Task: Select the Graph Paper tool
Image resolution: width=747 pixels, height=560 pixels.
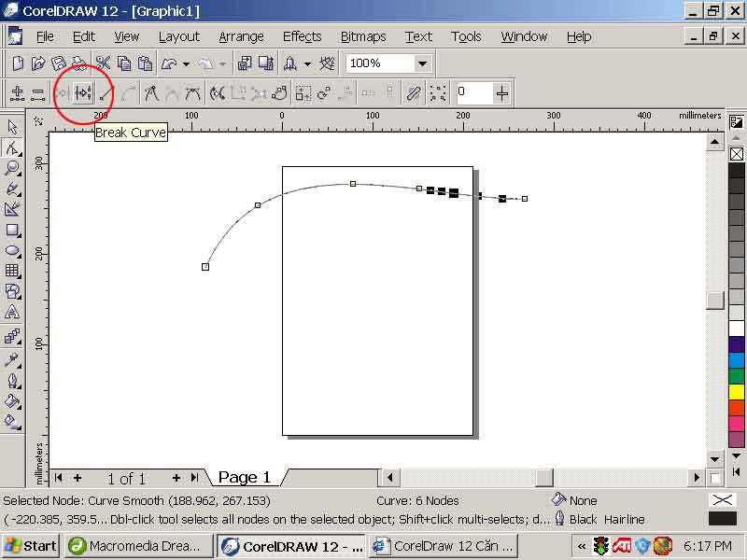Action: pyautogui.click(x=12, y=271)
